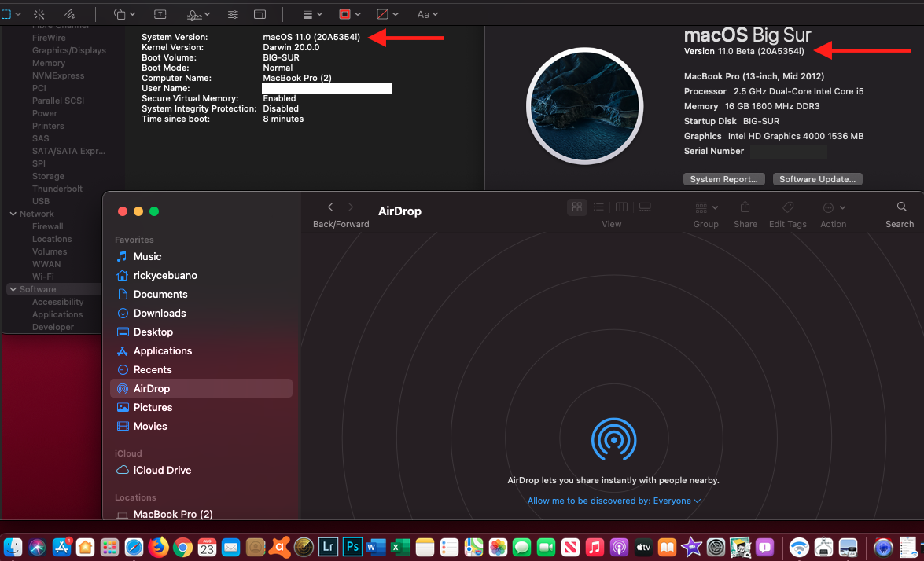Select AirDrop in Finder sidebar

pos(201,388)
